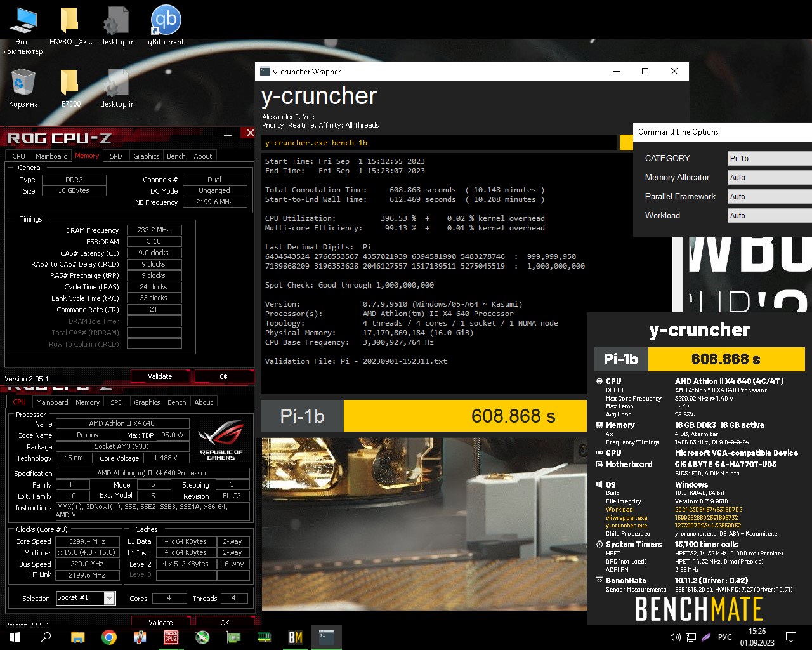
Task: Click the Memory icon in BenchMate panel
Action: pyautogui.click(x=599, y=425)
